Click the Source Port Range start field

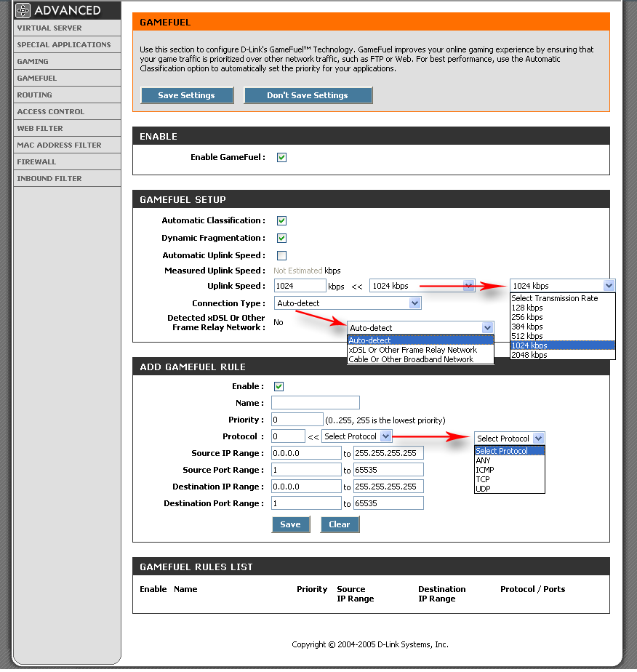306,470
